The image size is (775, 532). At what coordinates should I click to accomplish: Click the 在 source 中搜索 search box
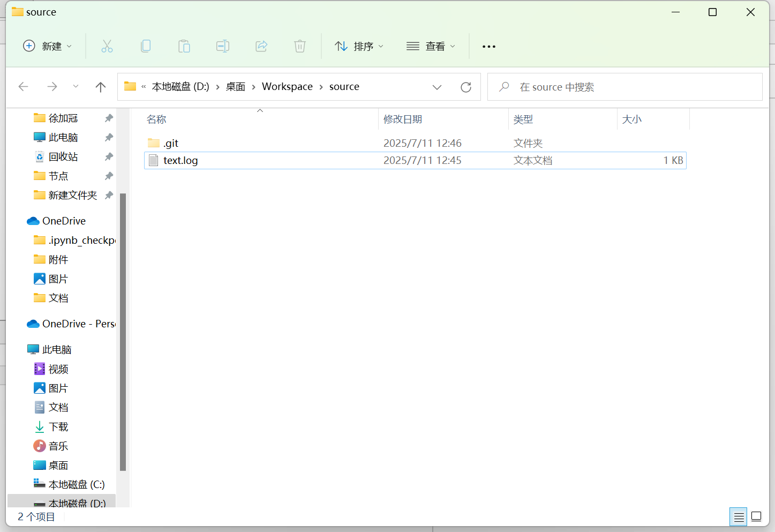pyautogui.click(x=625, y=87)
